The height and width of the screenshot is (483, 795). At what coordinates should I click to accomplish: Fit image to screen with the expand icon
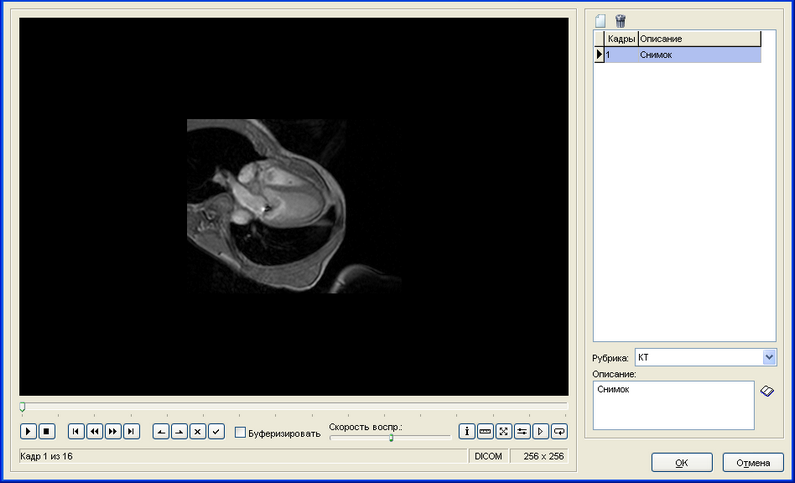[x=503, y=431]
